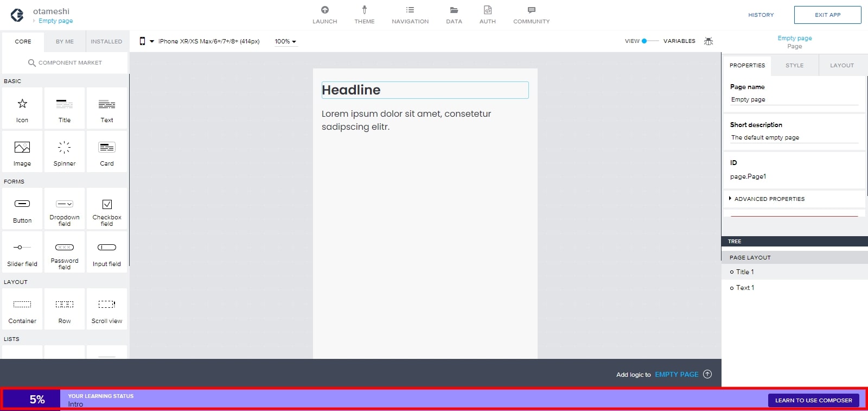
Task: Open the Launch icon in top toolbar
Action: pos(324,10)
